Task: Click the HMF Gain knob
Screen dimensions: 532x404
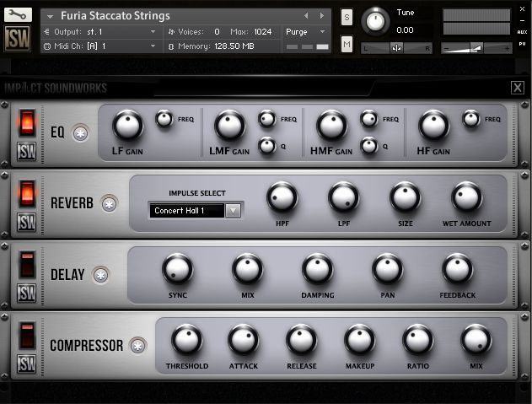Action: point(331,125)
